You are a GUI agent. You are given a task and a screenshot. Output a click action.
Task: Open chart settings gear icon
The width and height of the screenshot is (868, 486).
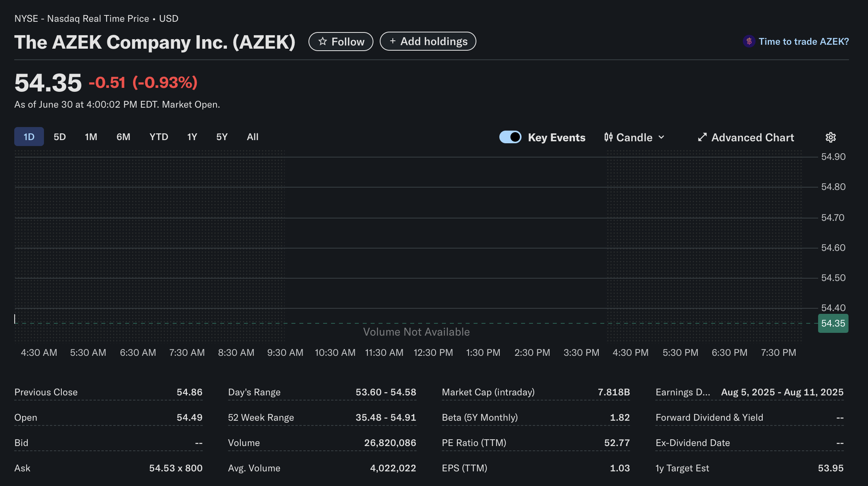click(830, 137)
